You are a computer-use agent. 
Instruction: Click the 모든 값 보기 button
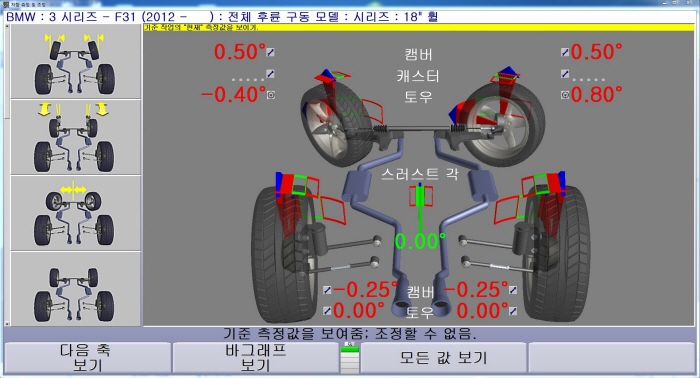click(443, 358)
